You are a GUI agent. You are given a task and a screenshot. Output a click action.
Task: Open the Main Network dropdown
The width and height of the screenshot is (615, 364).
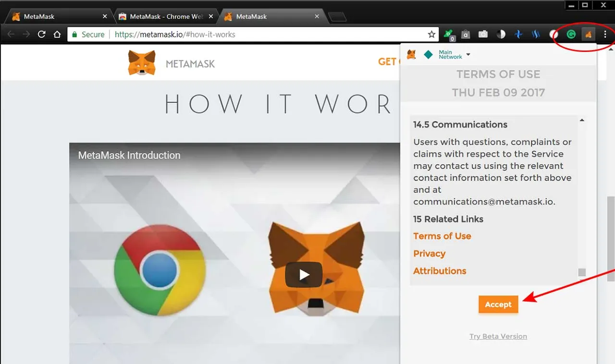(454, 54)
